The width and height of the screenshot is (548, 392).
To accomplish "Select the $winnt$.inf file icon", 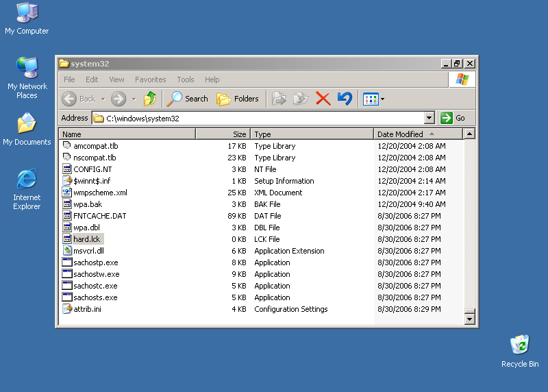I will pos(66,180).
